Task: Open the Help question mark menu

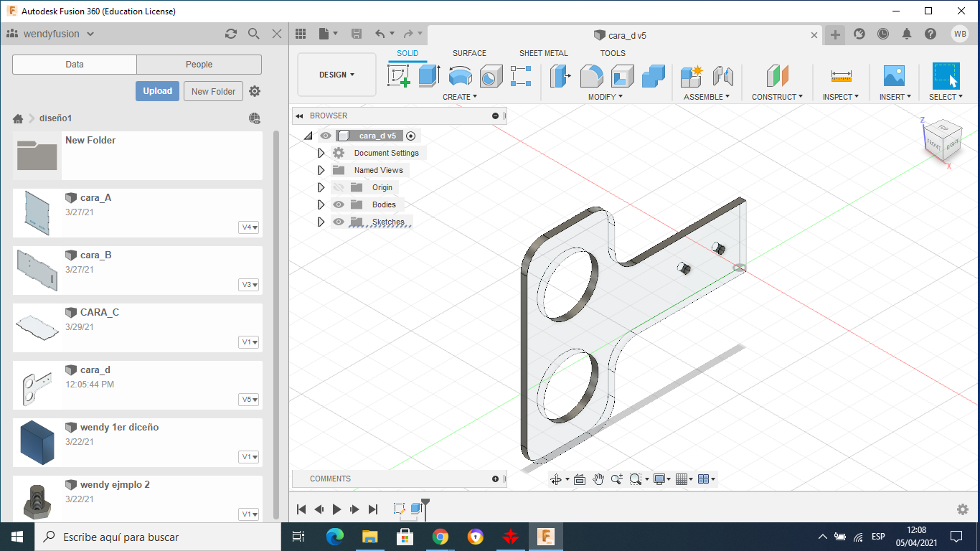Action: pyautogui.click(x=930, y=34)
